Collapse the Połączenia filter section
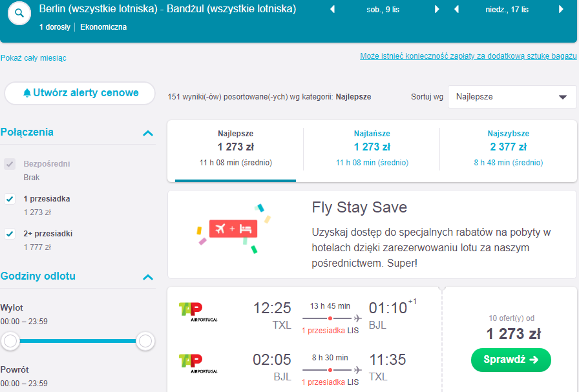The width and height of the screenshot is (579, 392). [148, 133]
